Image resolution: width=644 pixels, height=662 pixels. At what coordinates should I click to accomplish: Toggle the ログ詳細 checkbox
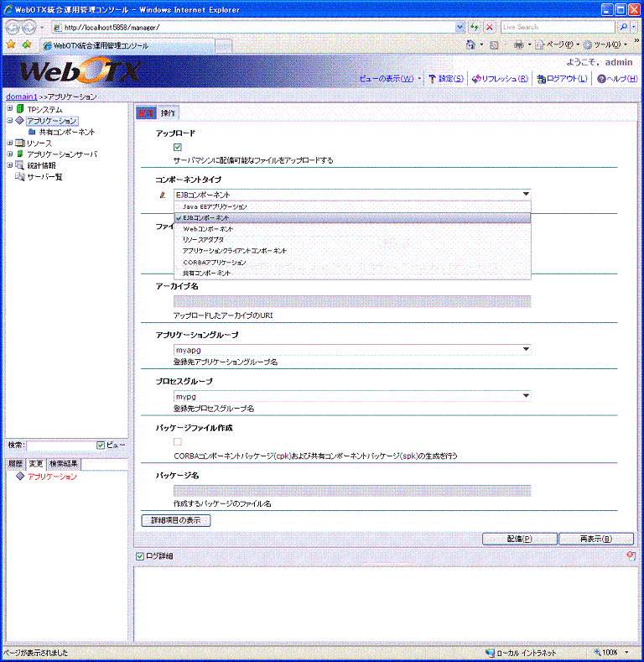point(140,556)
